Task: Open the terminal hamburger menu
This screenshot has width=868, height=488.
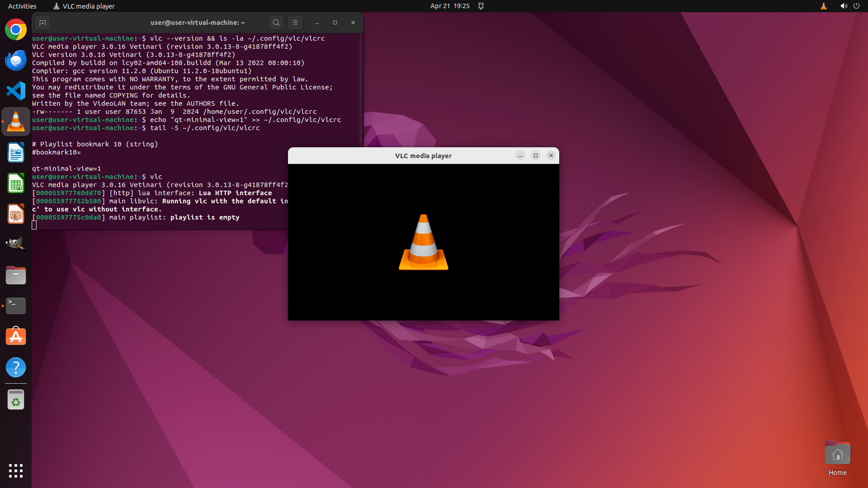Action: click(295, 23)
